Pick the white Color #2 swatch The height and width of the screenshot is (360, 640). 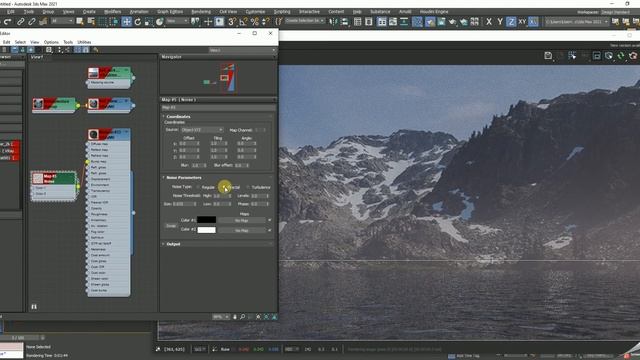point(207,230)
